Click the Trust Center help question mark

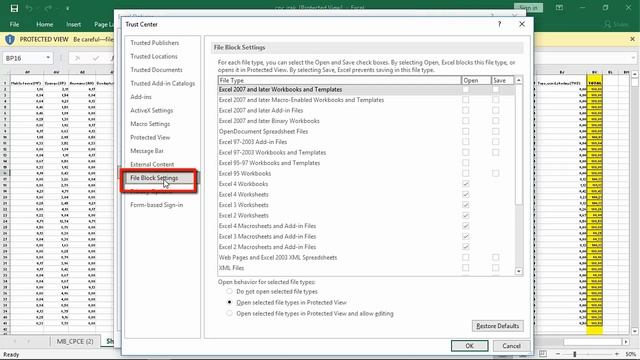[499, 24]
